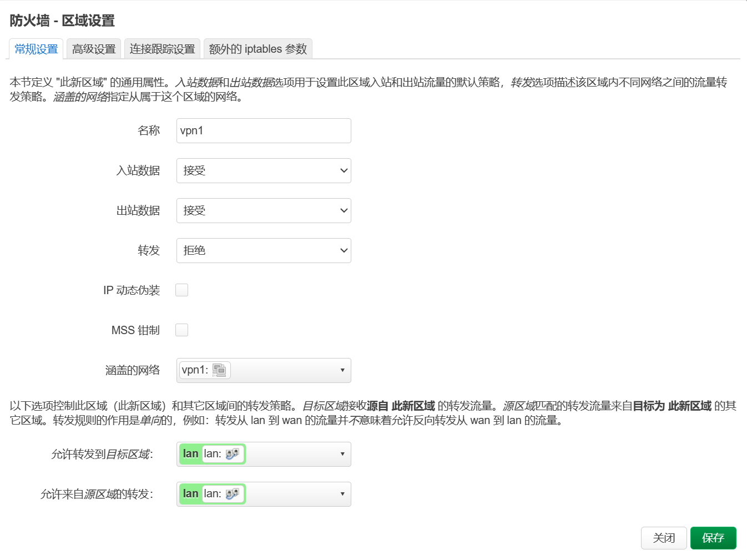Click the 防火墙 - 区域设置 heading
Screen dimensions: 747x560
[x=62, y=21]
